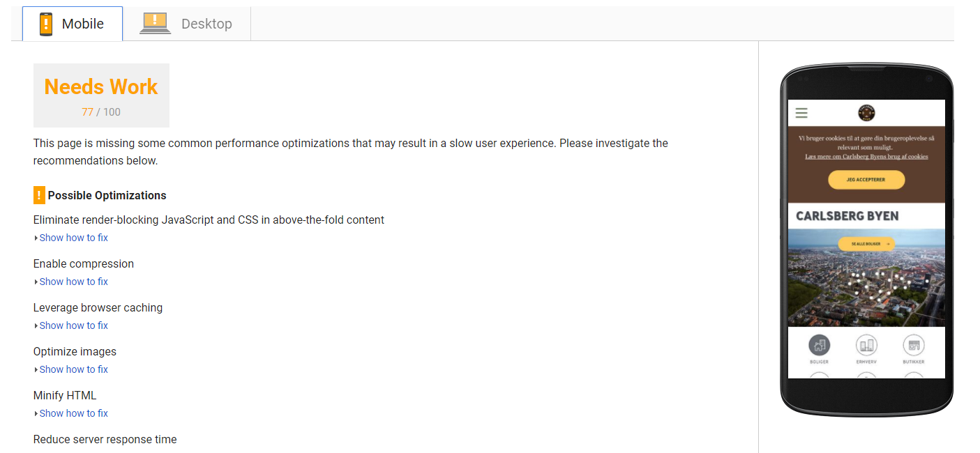Switch to the Desktop tab
Screen dimensions: 980x453
click(x=187, y=24)
